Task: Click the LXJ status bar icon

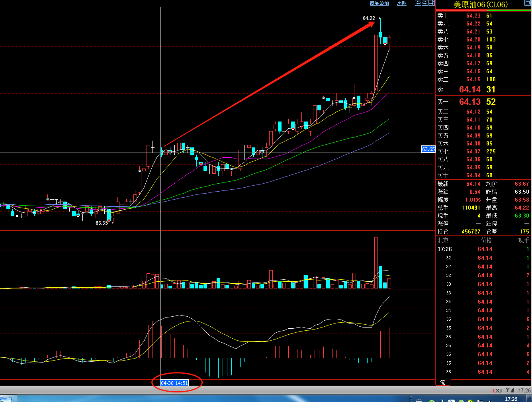Action: (497, 390)
